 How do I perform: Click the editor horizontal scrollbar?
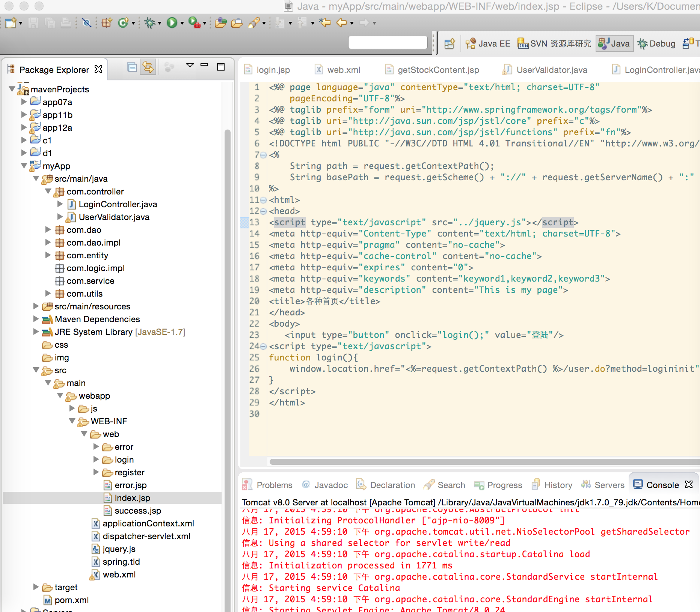pos(484,461)
